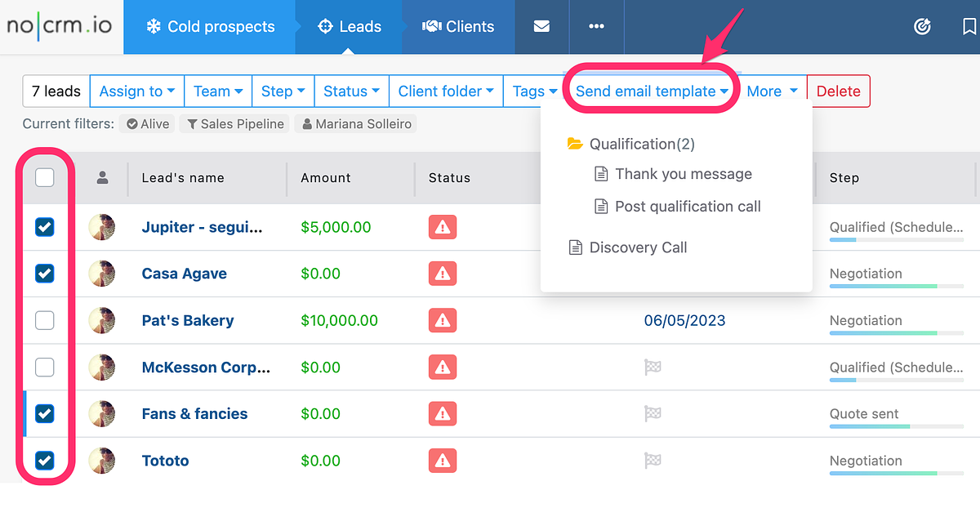Open the Pat's Bakery lead
The width and height of the screenshot is (980, 508).
tap(188, 320)
